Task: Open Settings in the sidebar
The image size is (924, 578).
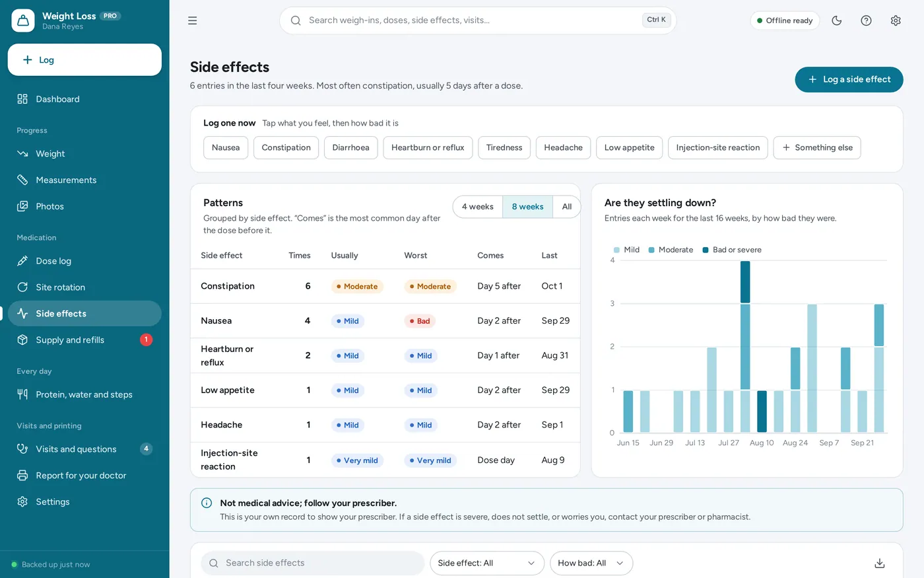Action: 84,502
